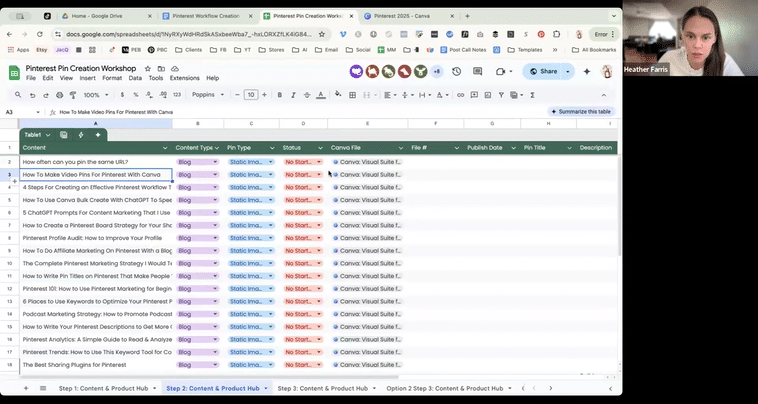
Task: Bookmark this page with the star icon
Action: [321, 34]
